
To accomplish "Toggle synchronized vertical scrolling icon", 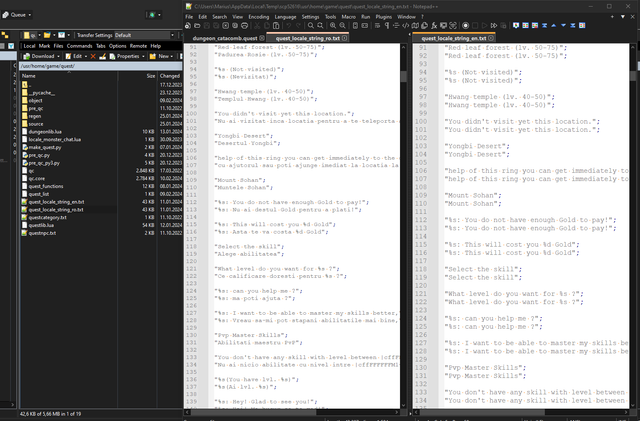I will (355, 26).
